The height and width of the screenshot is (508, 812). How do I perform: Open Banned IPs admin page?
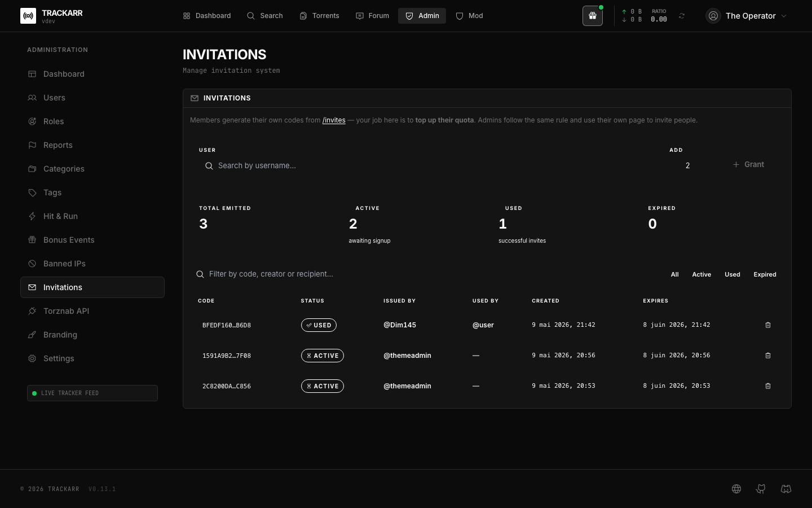[x=92, y=264]
